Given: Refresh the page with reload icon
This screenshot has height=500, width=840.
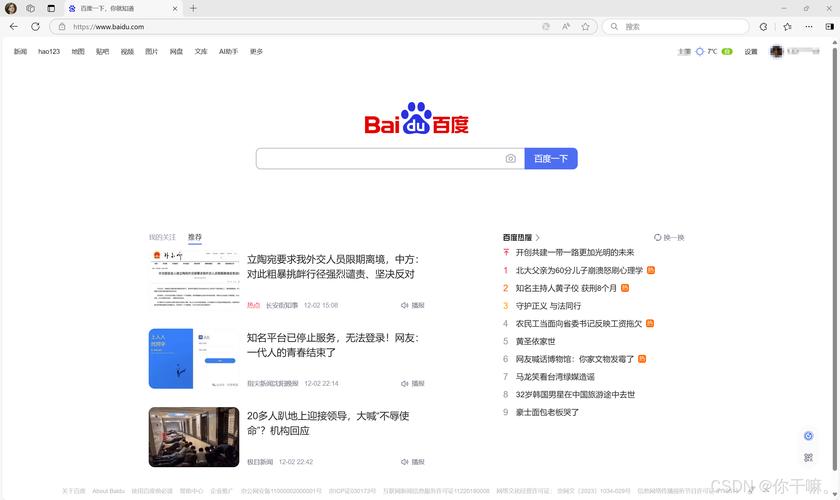Looking at the screenshot, I should pos(35,26).
